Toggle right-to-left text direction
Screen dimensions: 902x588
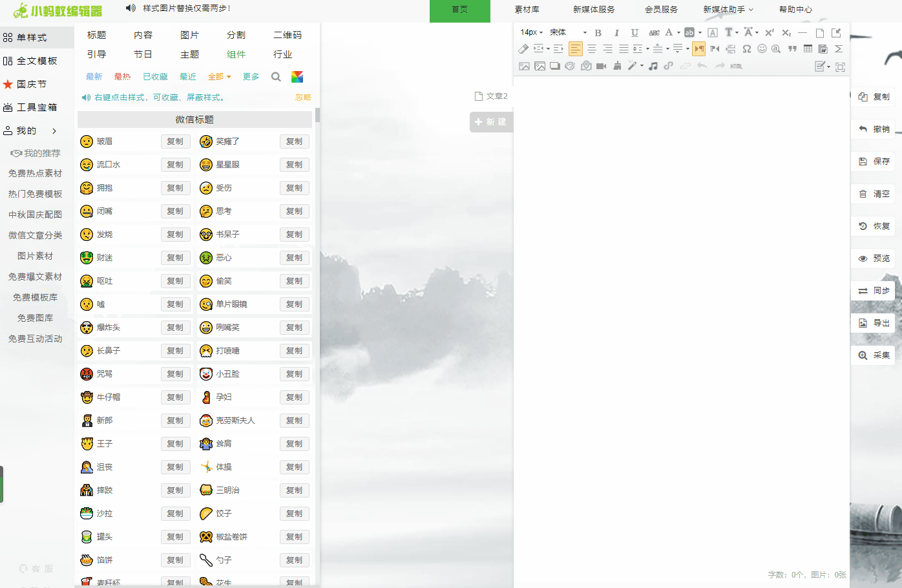click(x=715, y=48)
